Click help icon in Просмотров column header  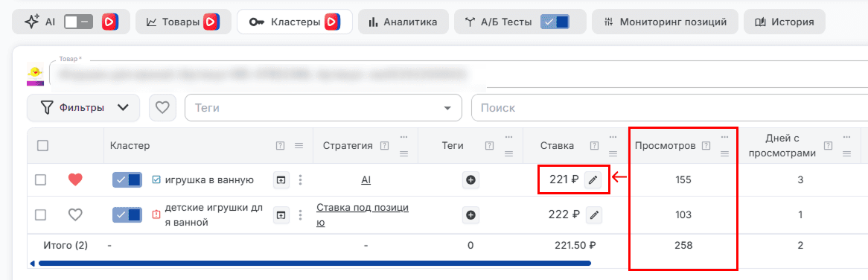[706, 145]
